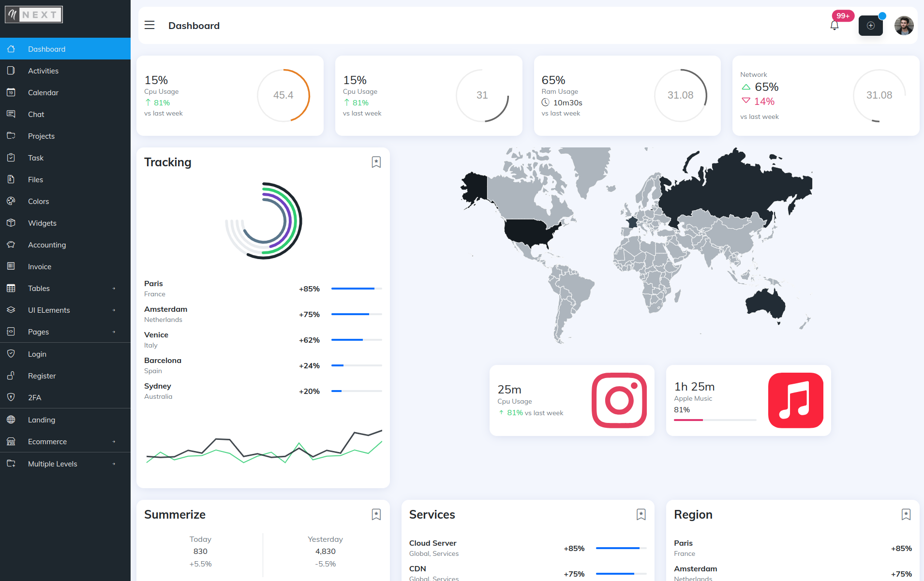Click the Calendar icon in sidebar
The height and width of the screenshot is (581, 924).
point(11,92)
